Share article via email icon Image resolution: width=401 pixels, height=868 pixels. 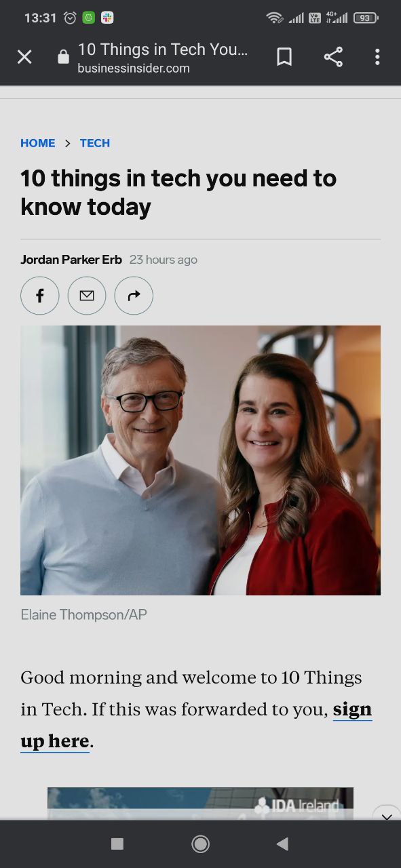pyautogui.click(x=87, y=296)
